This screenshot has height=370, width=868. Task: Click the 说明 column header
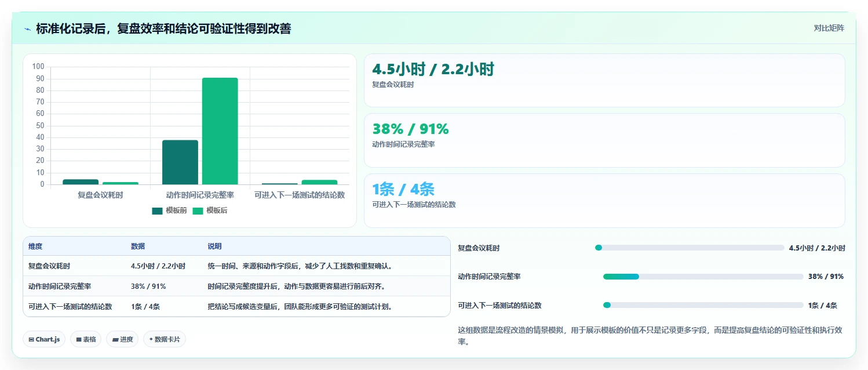point(214,246)
